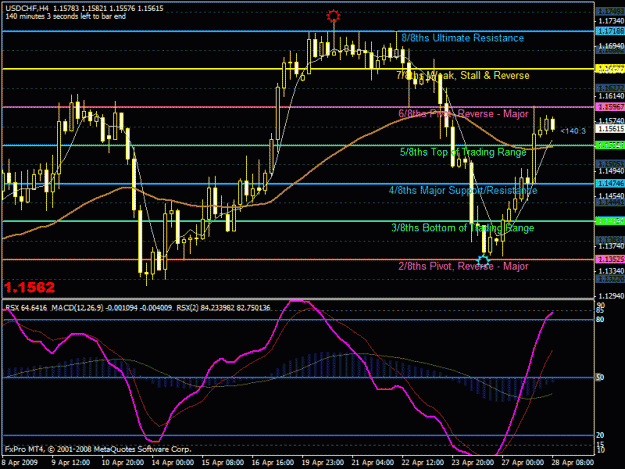
Task: Click the '23 Apr 20:00' time axis label
Action: pyautogui.click(x=472, y=463)
